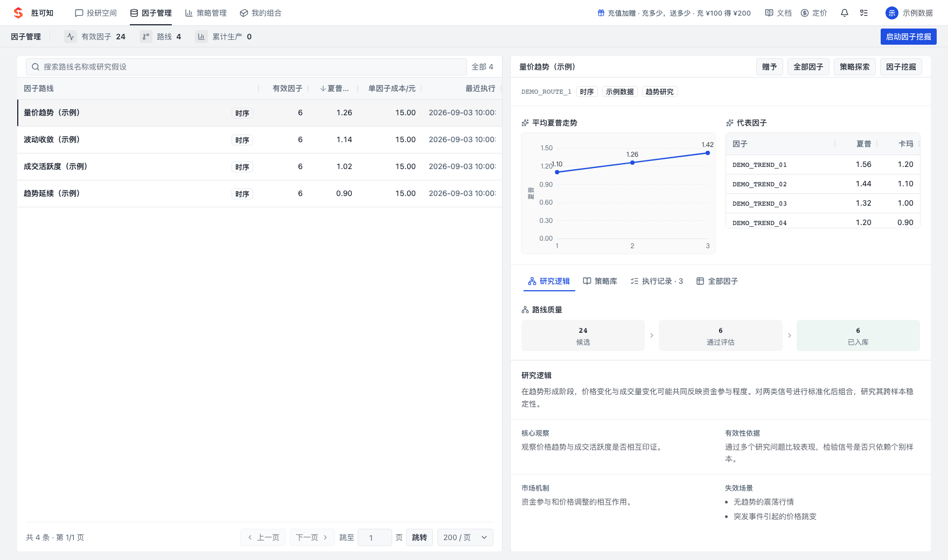Click the arrow after the 通过评估 stage card
948x560 pixels.
(x=790, y=335)
